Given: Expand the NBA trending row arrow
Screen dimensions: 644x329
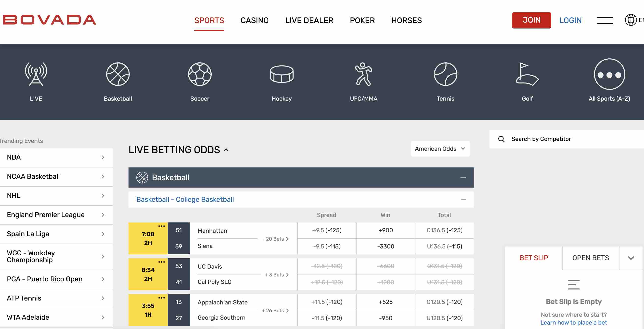Looking at the screenshot, I should tap(103, 157).
